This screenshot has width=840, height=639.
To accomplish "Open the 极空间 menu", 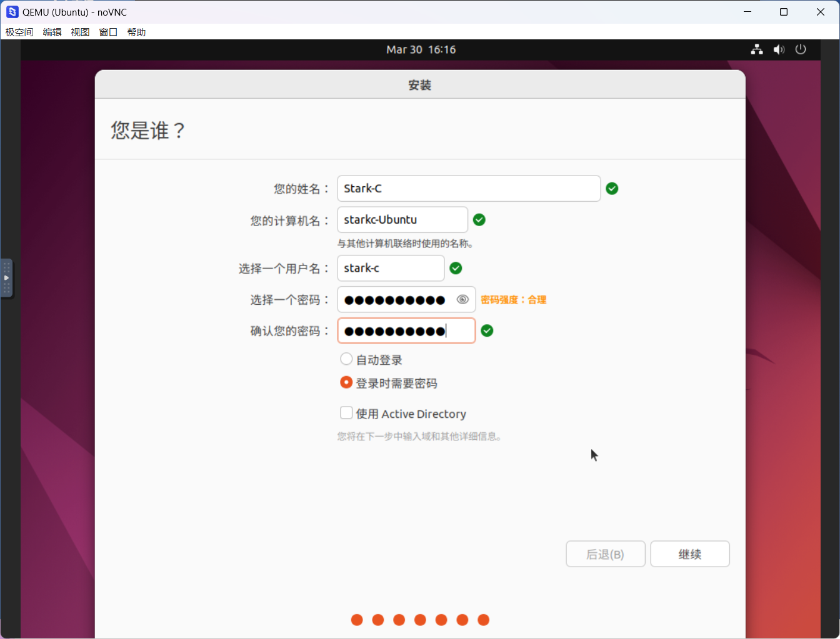I will (x=19, y=32).
